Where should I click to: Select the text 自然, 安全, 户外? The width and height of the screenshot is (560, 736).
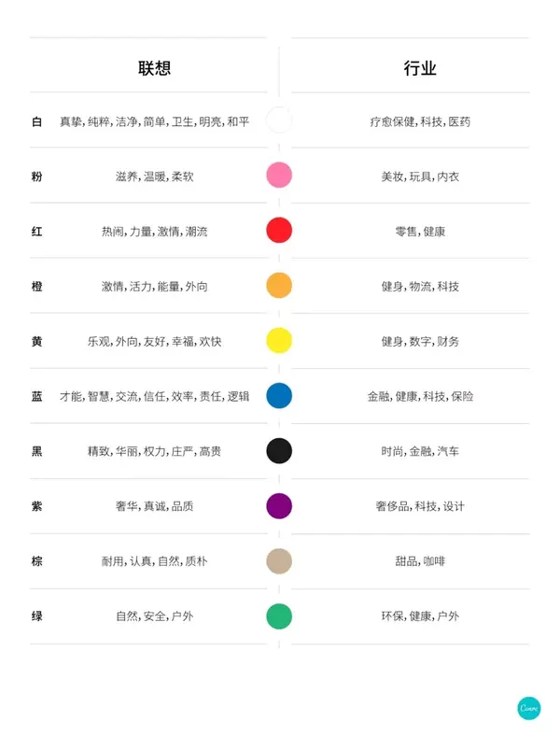(x=154, y=616)
